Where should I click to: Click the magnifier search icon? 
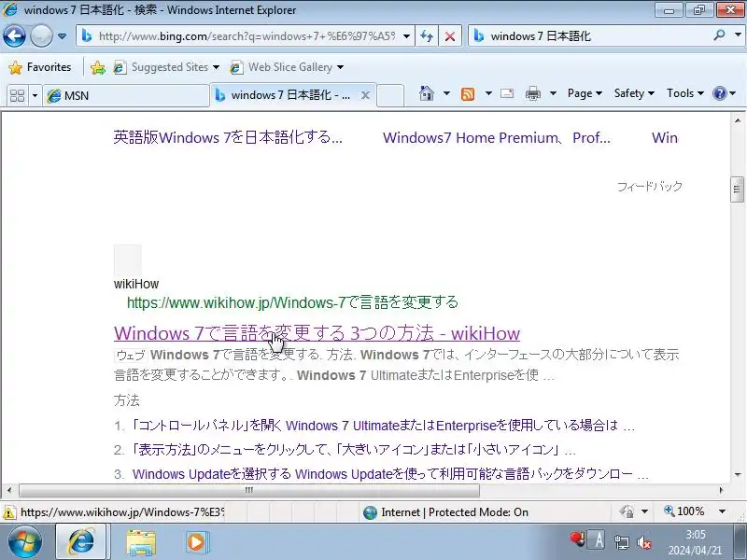[x=719, y=35]
